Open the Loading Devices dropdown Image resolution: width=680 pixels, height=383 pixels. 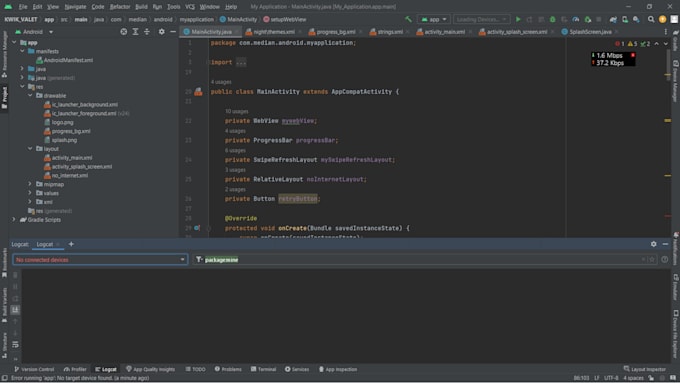pyautogui.click(x=481, y=19)
